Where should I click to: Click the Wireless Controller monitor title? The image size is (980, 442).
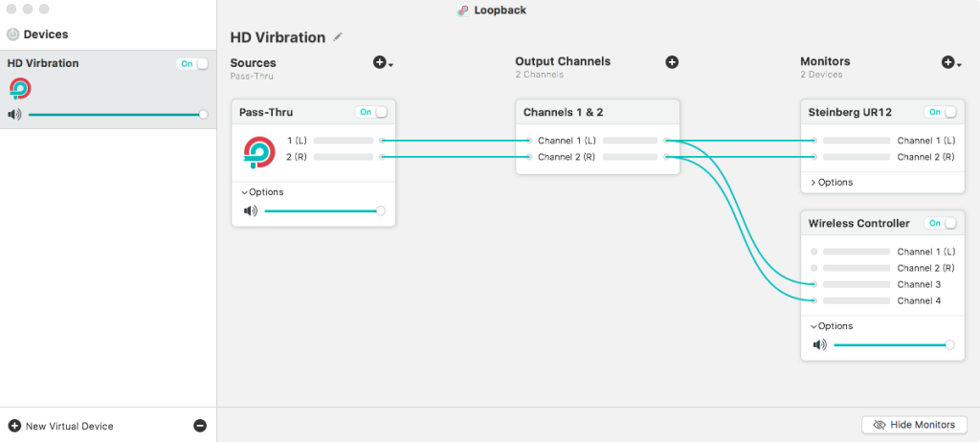tap(858, 223)
